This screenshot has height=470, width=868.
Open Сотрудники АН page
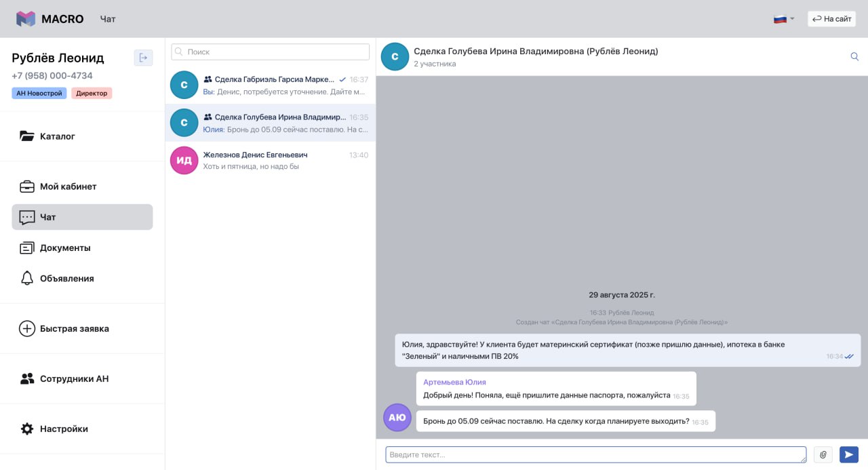pyautogui.click(x=74, y=379)
